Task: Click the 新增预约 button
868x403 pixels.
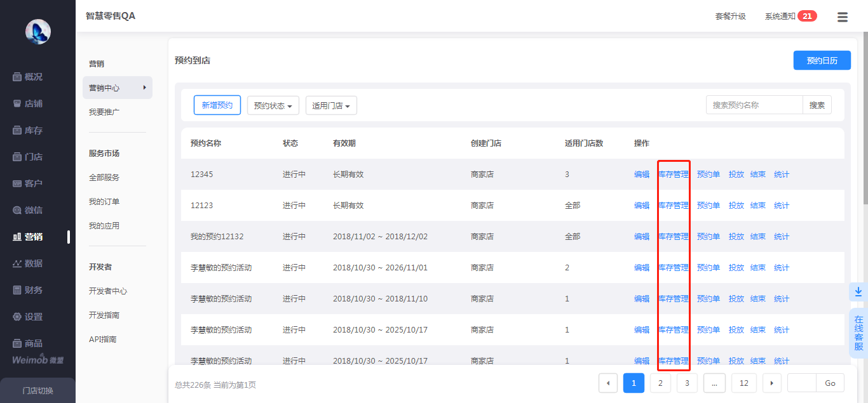Action: pyautogui.click(x=217, y=105)
